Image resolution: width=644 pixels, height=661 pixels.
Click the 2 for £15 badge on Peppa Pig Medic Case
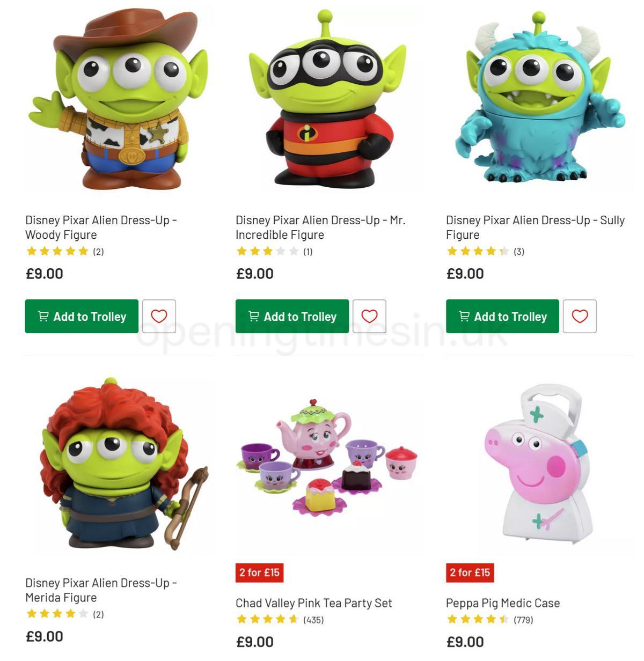click(470, 572)
